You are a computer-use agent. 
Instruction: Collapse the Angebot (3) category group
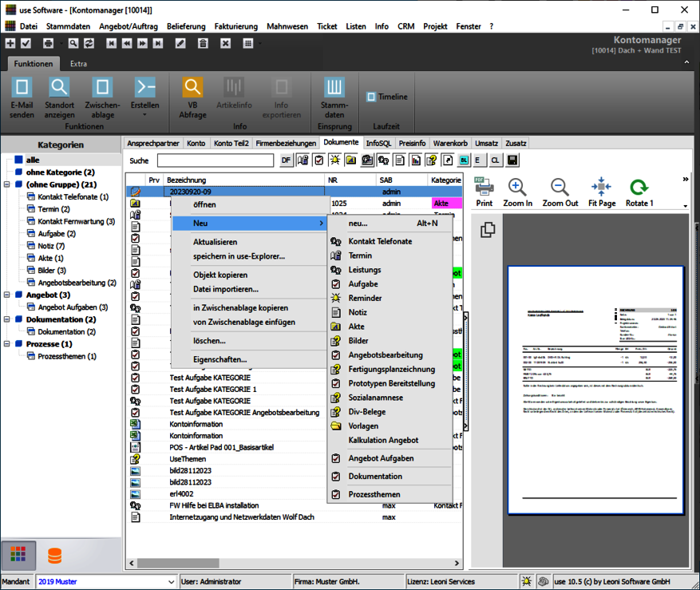coord(7,295)
